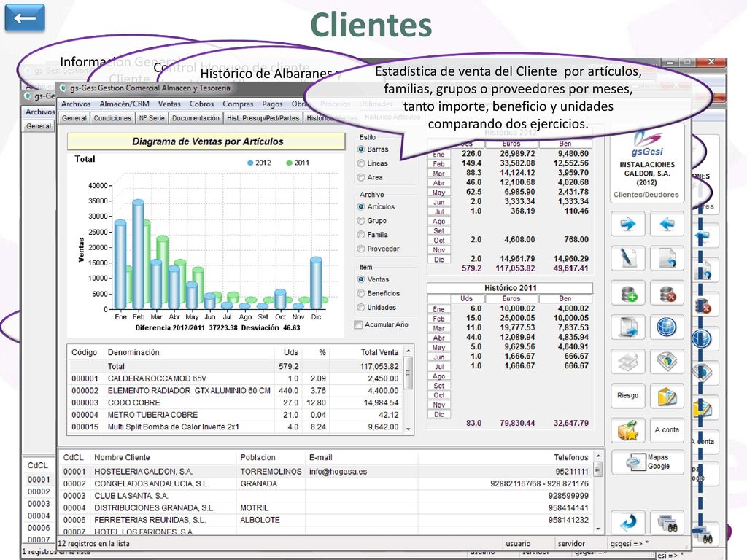Select code 00003 in back window list
Viewport: 747px width, 560px height.
[39, 504]
